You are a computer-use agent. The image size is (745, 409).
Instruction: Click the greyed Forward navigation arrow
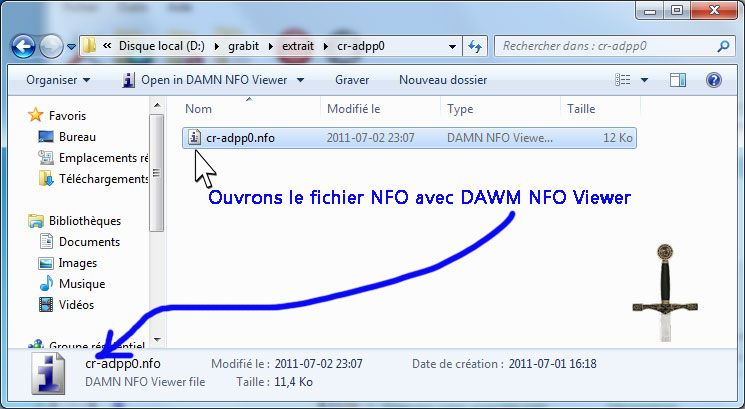click(51, 47)
